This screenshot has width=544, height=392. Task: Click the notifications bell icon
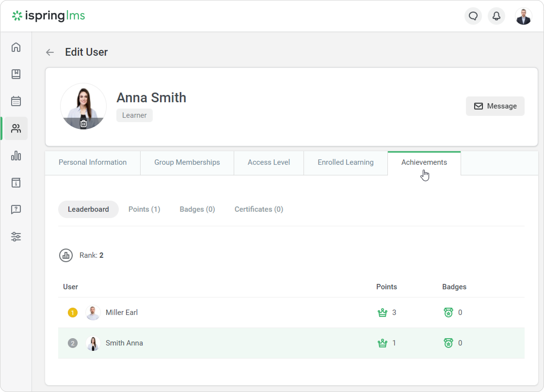click(496, 16)
